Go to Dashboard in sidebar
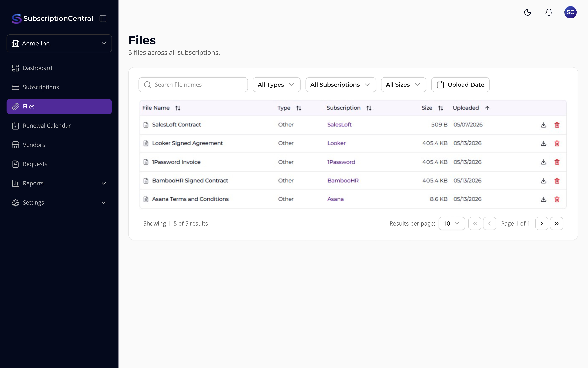 pyautogui.click(x=59, y=68)
